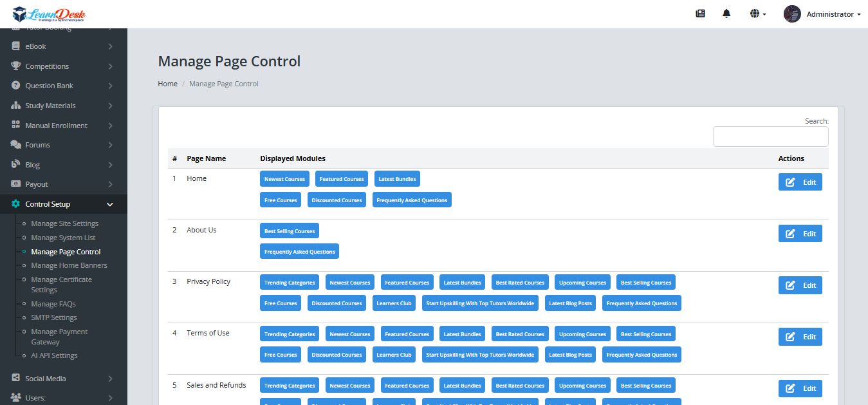Click Trending Categories tag in Privacy Policy

click(x=290, y=282)
